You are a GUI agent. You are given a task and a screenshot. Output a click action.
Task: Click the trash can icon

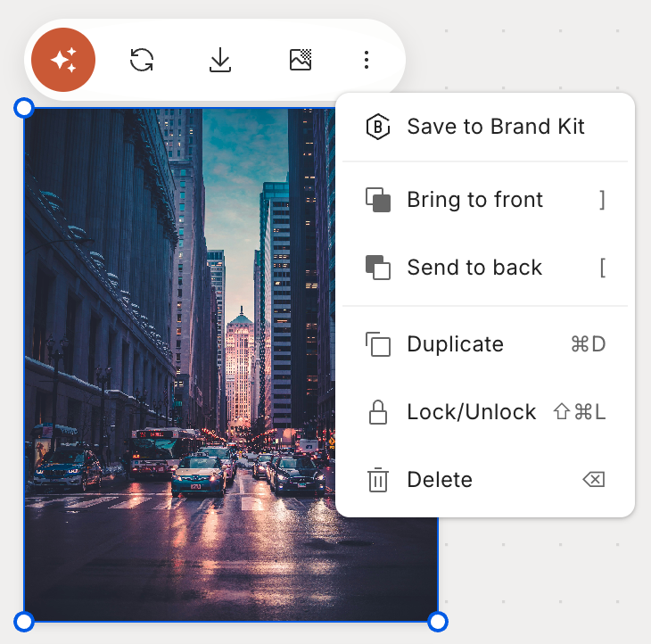[378, 480]
